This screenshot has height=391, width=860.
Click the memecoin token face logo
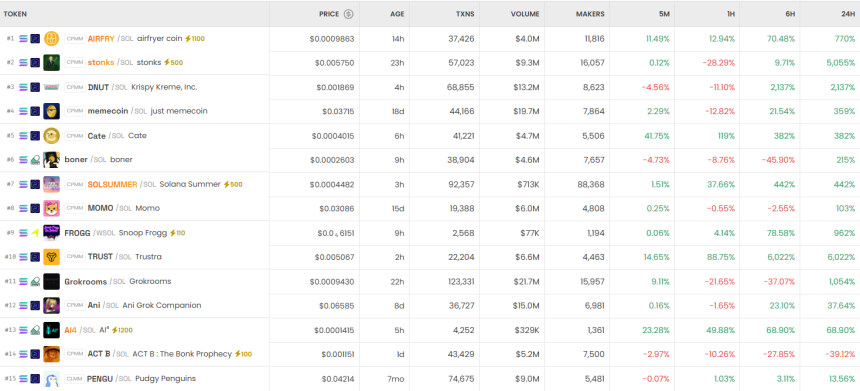pyautogui.click(x=52, y=111)
